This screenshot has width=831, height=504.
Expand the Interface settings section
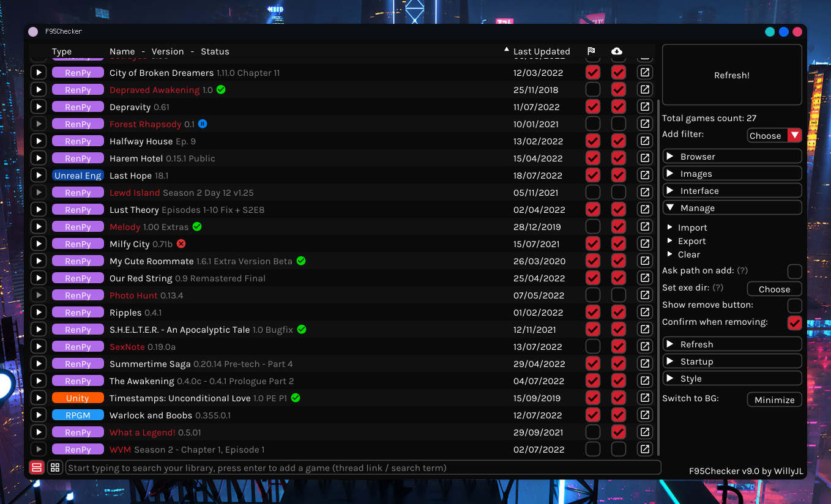(x=732, y=191)
